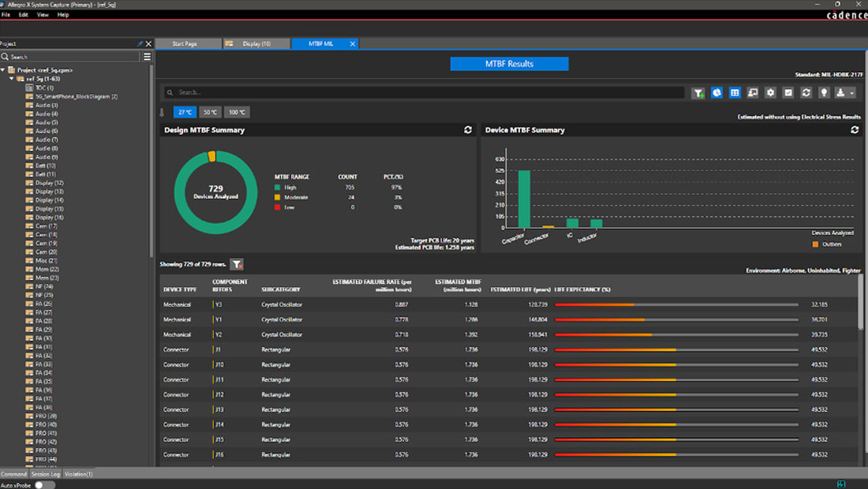Close the MTBF MIL tab
The image size is (868, 489).
pyautogui.click(x=353, y=43)
